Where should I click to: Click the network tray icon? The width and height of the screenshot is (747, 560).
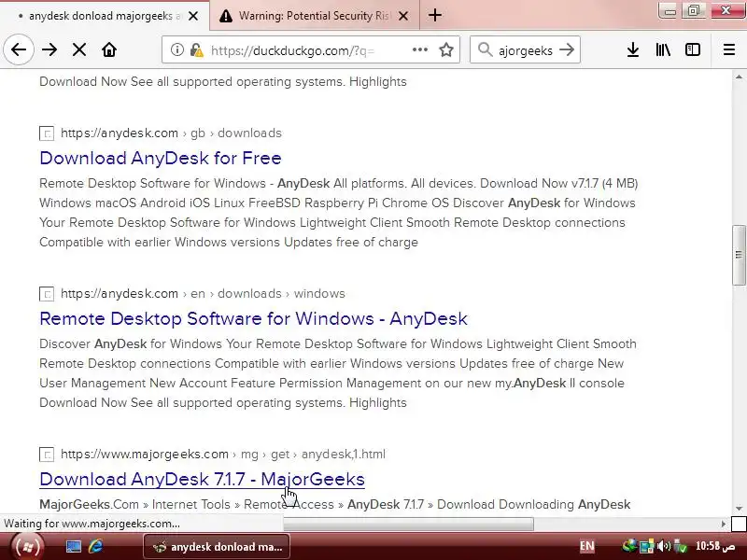pyautogui.click(x=646, y=546)
